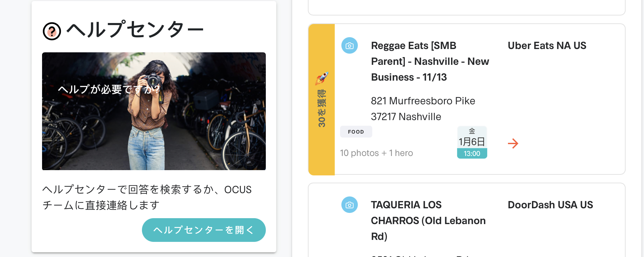Click the rocket icon on yellow strip
Viewport: 644px width, 257px height.
322,78
